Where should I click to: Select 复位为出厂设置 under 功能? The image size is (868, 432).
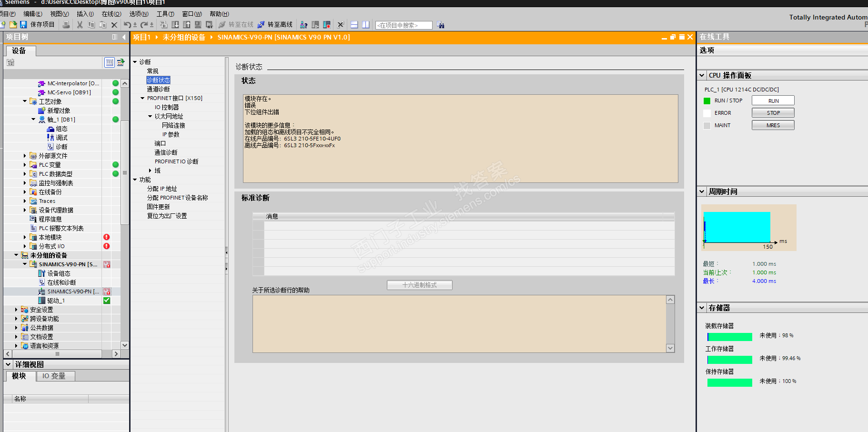(x=167, y=216)
